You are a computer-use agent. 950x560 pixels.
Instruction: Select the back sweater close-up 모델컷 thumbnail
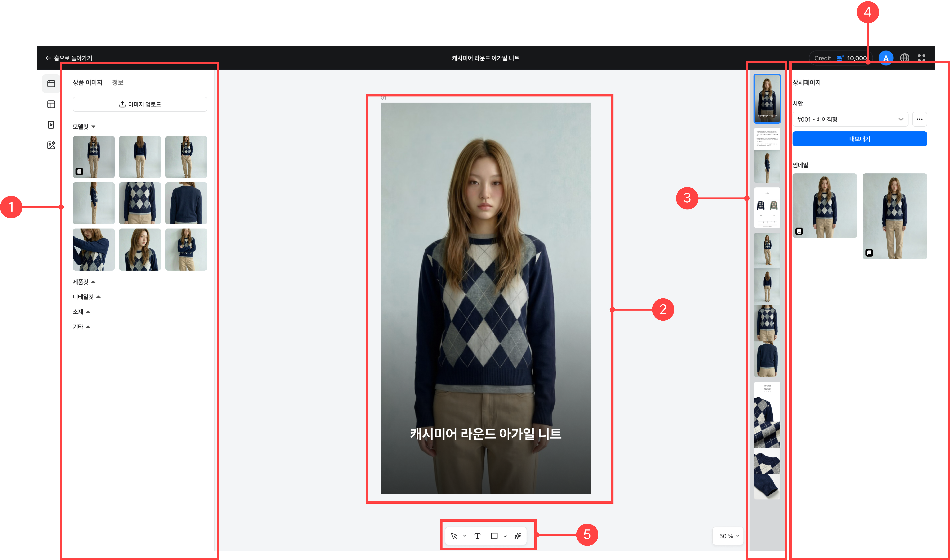(186, 203)
